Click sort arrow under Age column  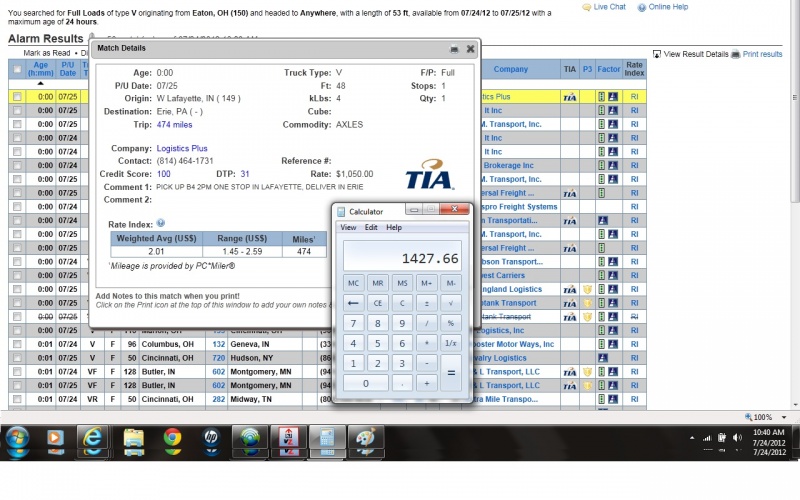pyautogui.click(x=40, y=83)
